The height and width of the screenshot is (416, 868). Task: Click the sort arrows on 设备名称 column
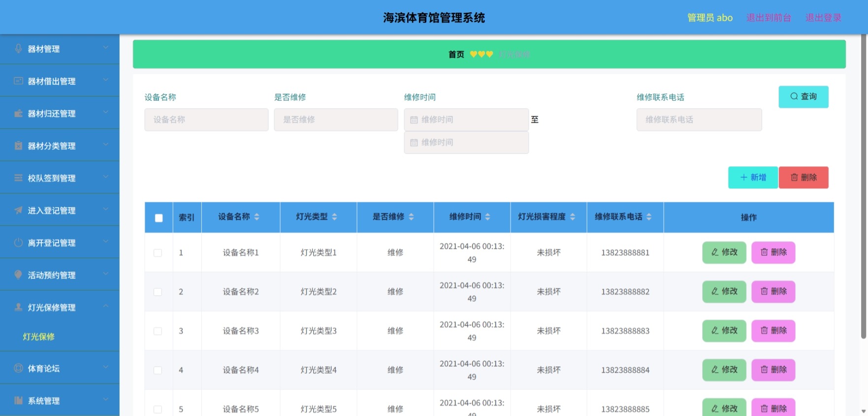[257, 217]
